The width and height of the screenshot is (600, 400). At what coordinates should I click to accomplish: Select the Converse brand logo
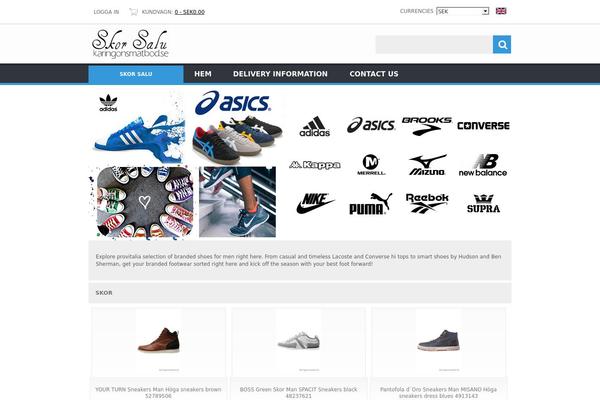pyautogui.click(x=483, y=126)
